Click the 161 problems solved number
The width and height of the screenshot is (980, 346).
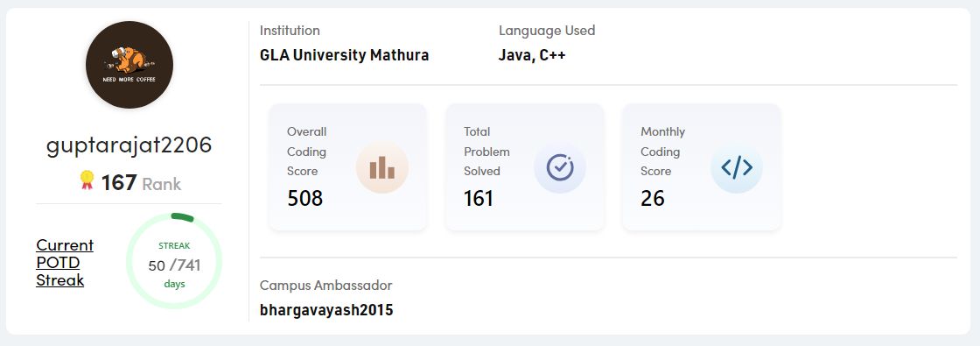click(x=479, y=198)
